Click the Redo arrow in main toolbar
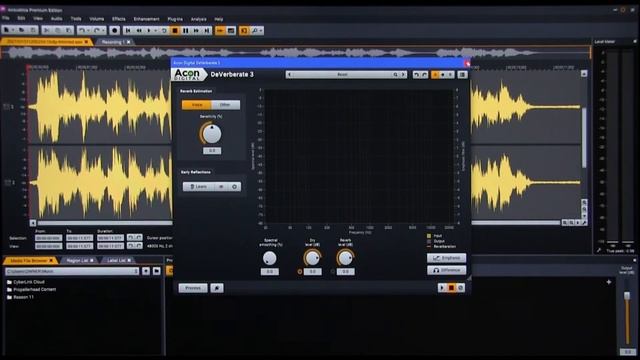640x360 pixels. (x=97, y=31)
